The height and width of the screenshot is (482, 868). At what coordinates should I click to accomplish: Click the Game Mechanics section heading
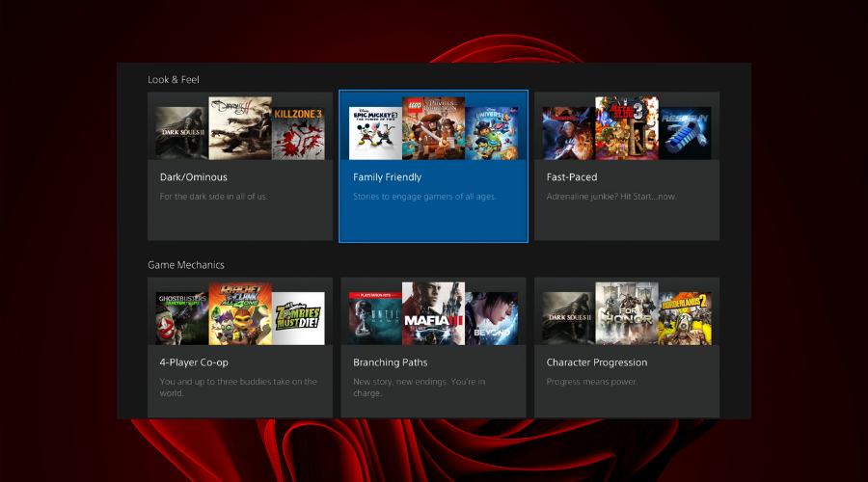(x=186, y=265)
